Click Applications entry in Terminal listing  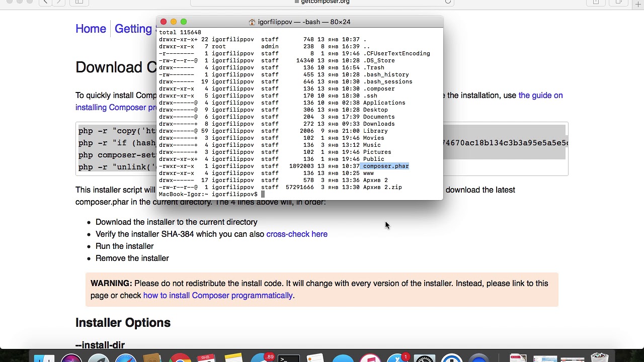[x=384, y=103]
